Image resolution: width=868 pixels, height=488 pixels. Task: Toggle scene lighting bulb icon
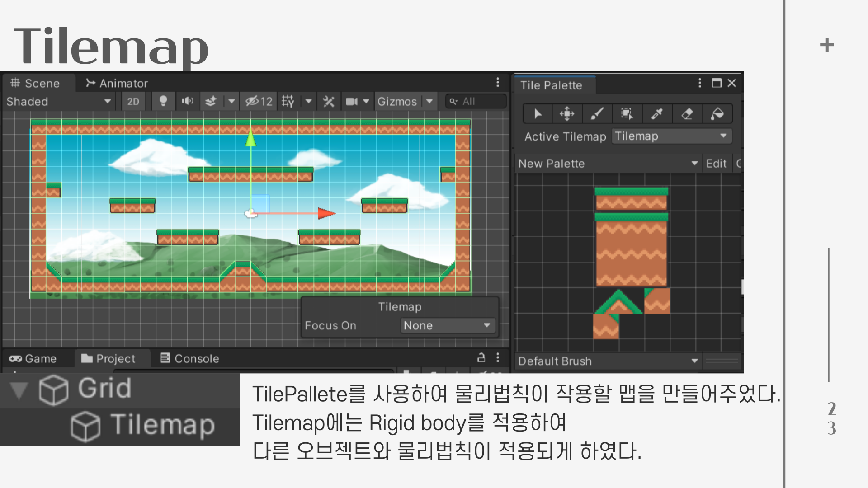click(x=163, y=101)
